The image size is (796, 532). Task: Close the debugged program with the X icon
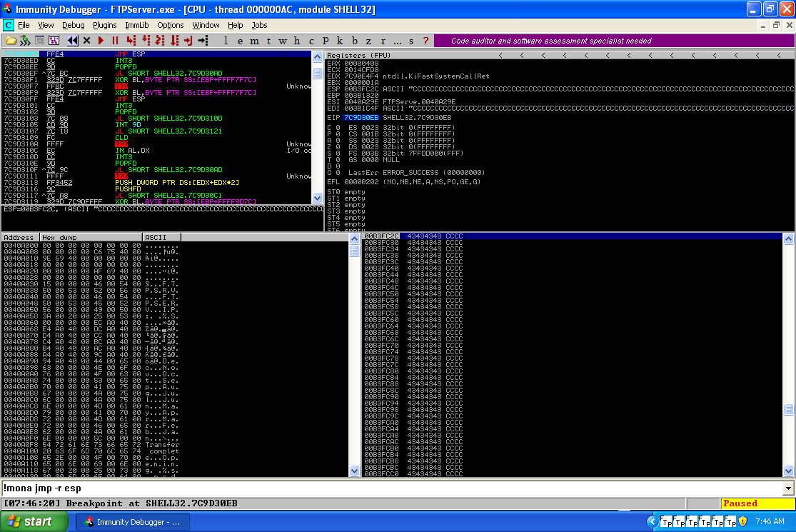tap(87, 41)
